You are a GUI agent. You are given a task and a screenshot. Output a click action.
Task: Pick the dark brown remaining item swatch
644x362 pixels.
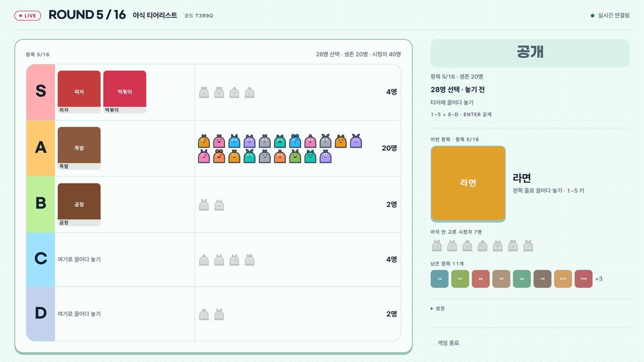point(542,279)
